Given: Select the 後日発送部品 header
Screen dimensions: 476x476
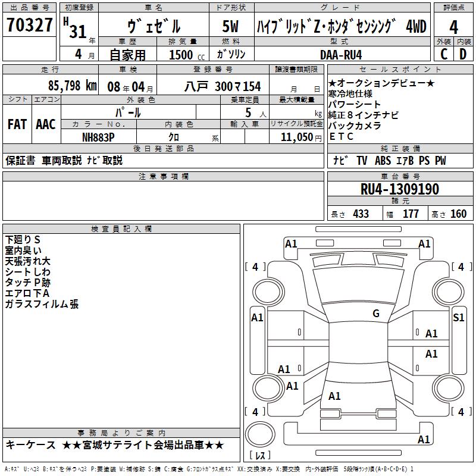Looking at the screenshot, I should point(163,148).
